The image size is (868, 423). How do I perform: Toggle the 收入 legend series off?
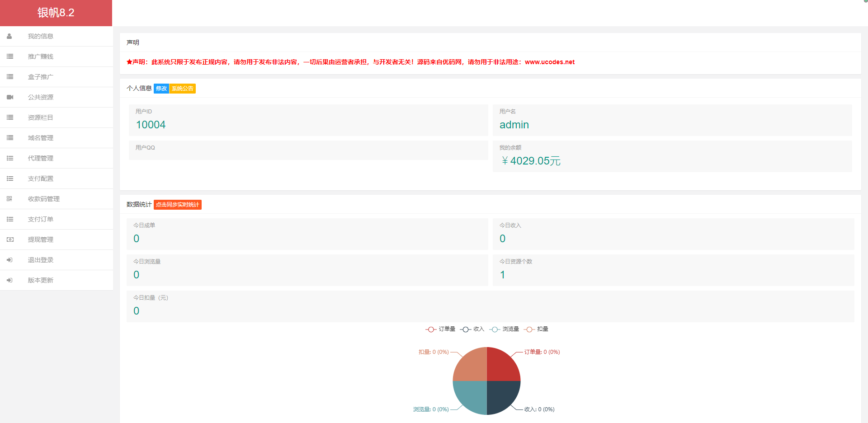pos(472,329)
